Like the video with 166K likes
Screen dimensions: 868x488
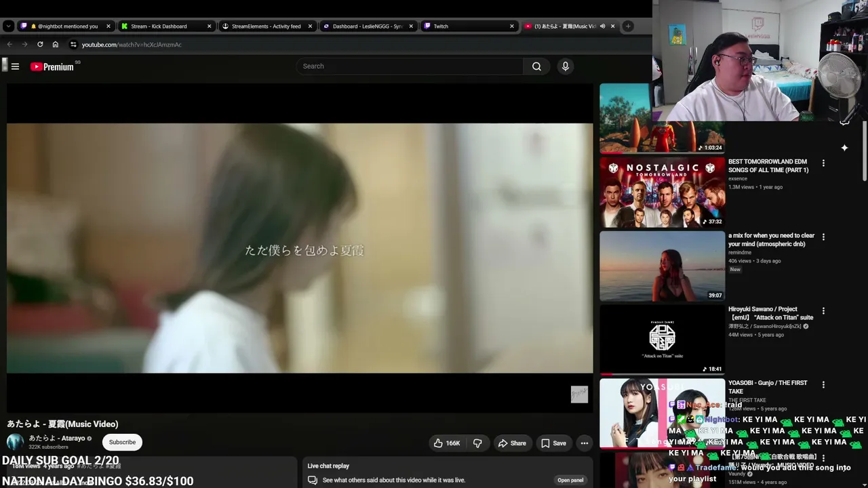[x=447, y=443]
